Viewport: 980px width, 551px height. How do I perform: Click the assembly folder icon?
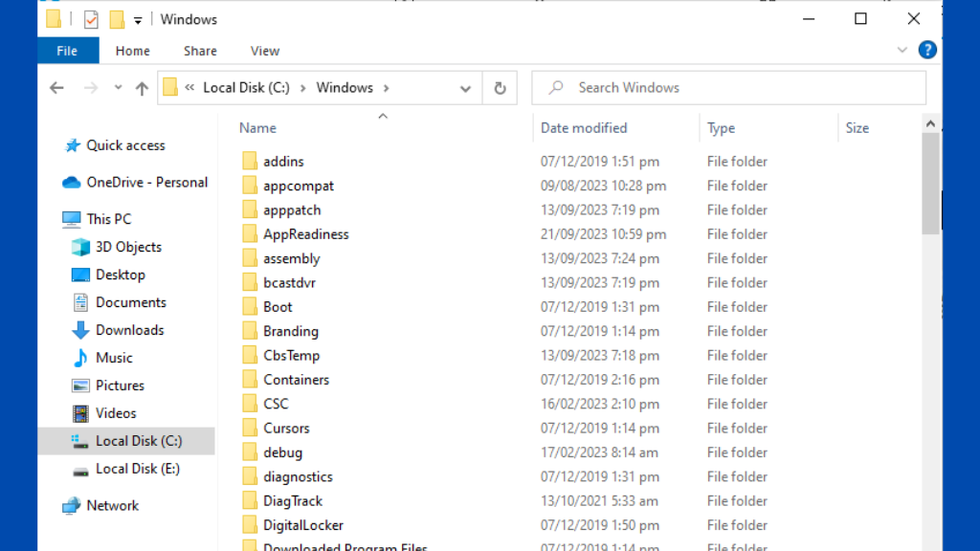click(250, 258)
